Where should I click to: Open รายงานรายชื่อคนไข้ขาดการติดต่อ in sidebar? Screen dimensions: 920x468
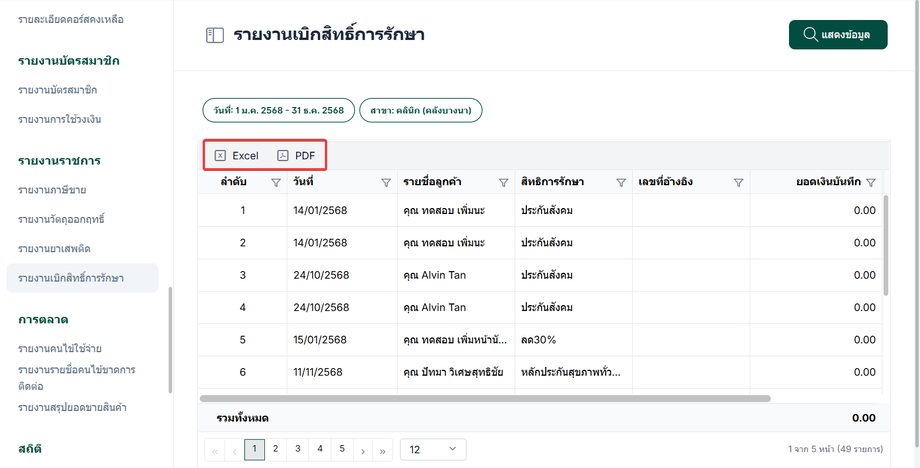click(x=77, y=378)
